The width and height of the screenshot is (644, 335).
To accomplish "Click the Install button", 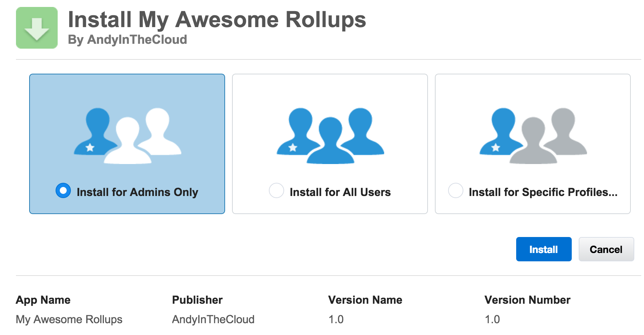I will 544,249.
